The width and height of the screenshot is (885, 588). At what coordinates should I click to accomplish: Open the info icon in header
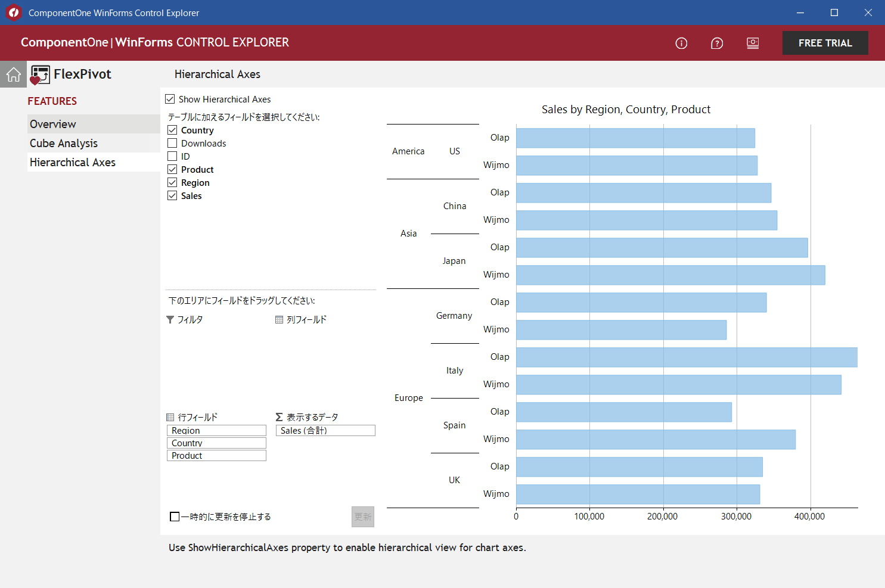tap(681, 43)
